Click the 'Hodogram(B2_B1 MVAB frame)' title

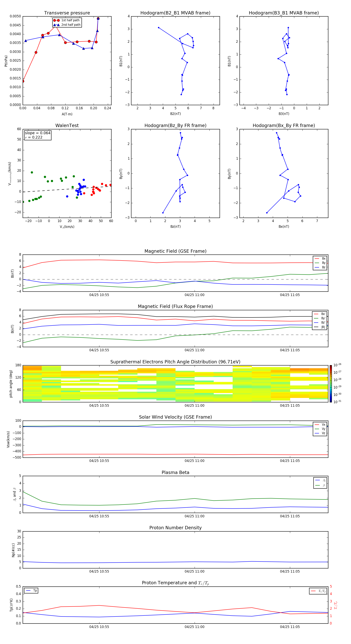click(175, 13)
